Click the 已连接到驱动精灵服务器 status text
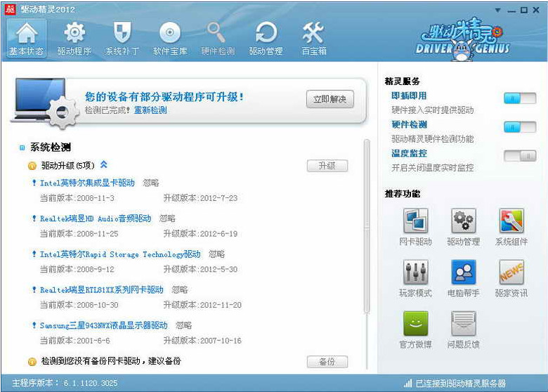The width and height of the screenshot is (548, 392). point(461,384)
